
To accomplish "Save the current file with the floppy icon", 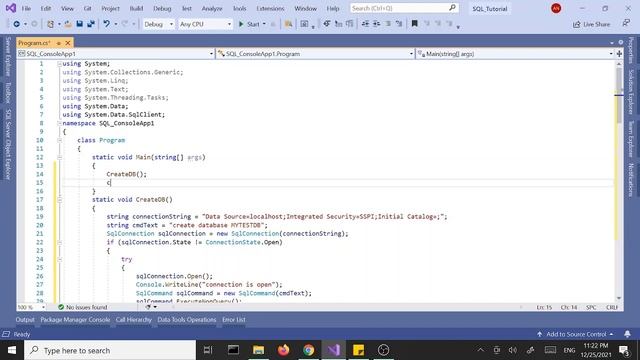I will (x=80, y=24).
